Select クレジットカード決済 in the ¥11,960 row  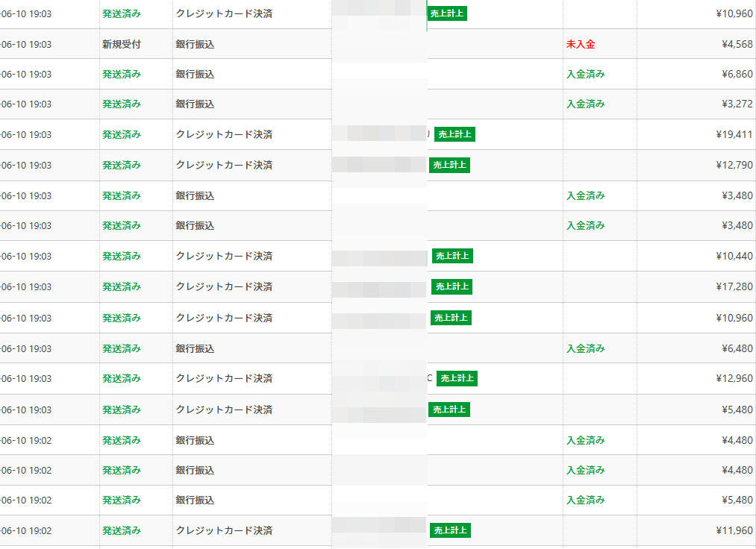point(224,530)
